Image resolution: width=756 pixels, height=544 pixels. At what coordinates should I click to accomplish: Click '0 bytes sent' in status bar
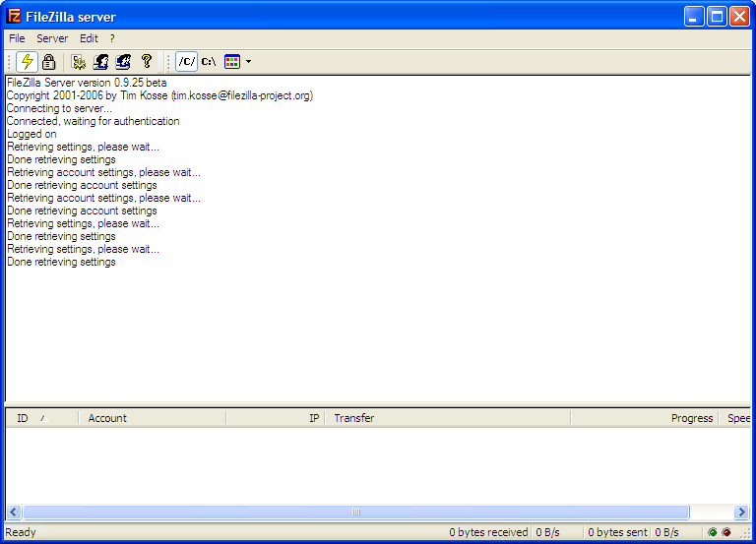point(617,532)
